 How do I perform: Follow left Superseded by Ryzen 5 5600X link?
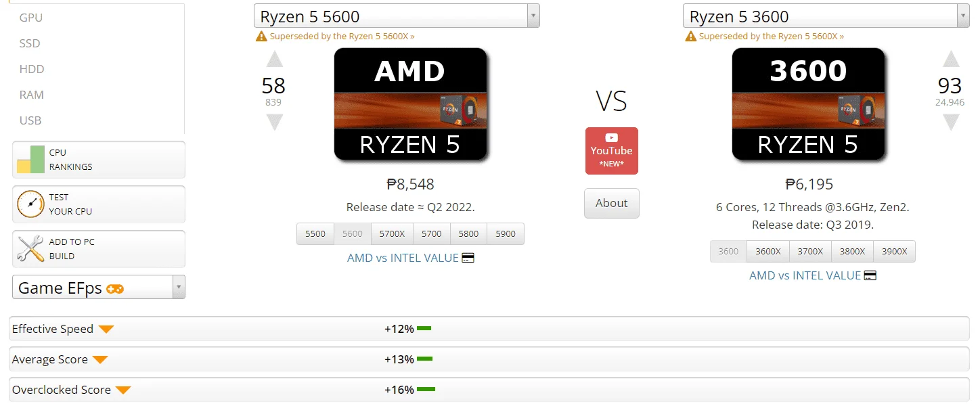[x=342, y=37]
